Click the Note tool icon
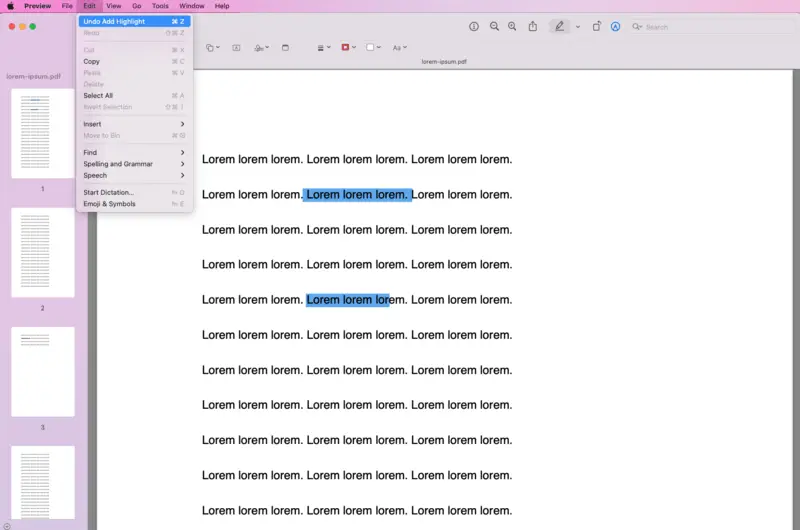This screenshot has height=530, width=800. point(285,47)
